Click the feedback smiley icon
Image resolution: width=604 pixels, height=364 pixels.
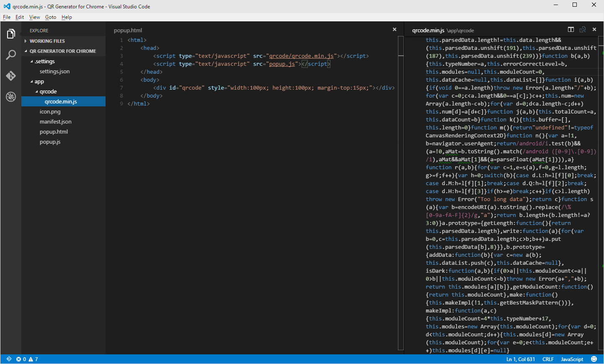(x=594, y=359)
